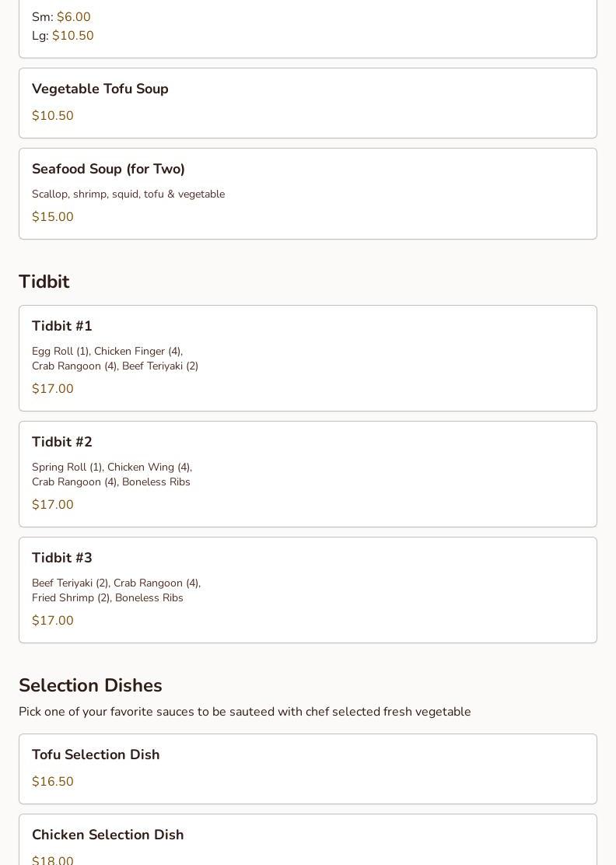
Task: Click the $16.50 Tofu Selection price
Action: [x=53, y=782]
